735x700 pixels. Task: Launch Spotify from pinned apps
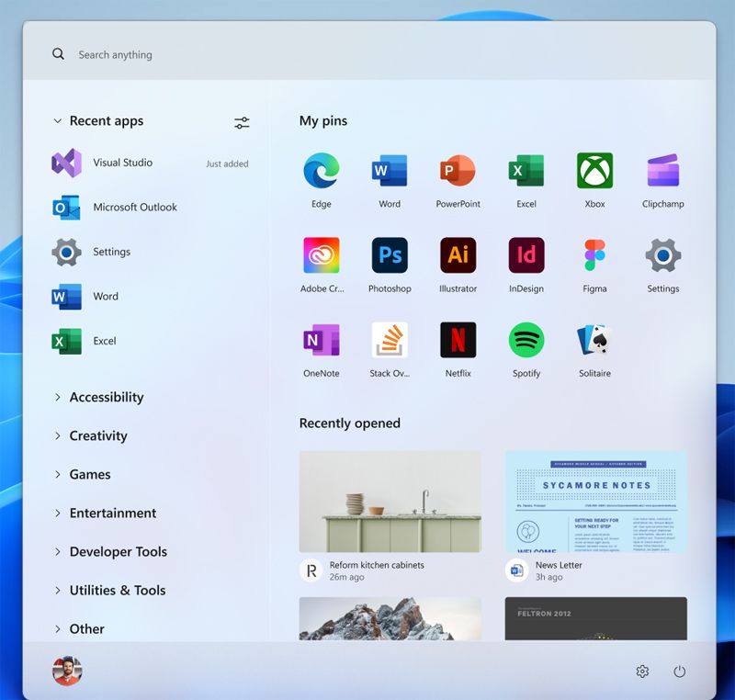pyautogui.click(x=526, y=340)
